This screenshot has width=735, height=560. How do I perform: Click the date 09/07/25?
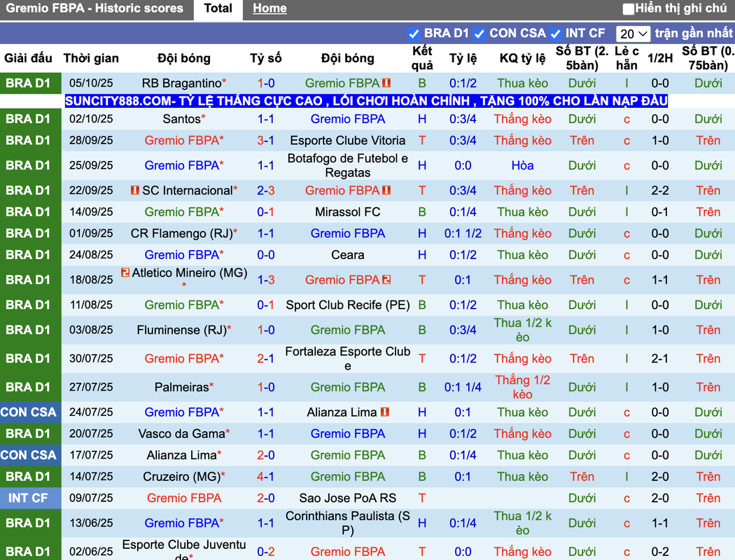[x=91, y=498]
